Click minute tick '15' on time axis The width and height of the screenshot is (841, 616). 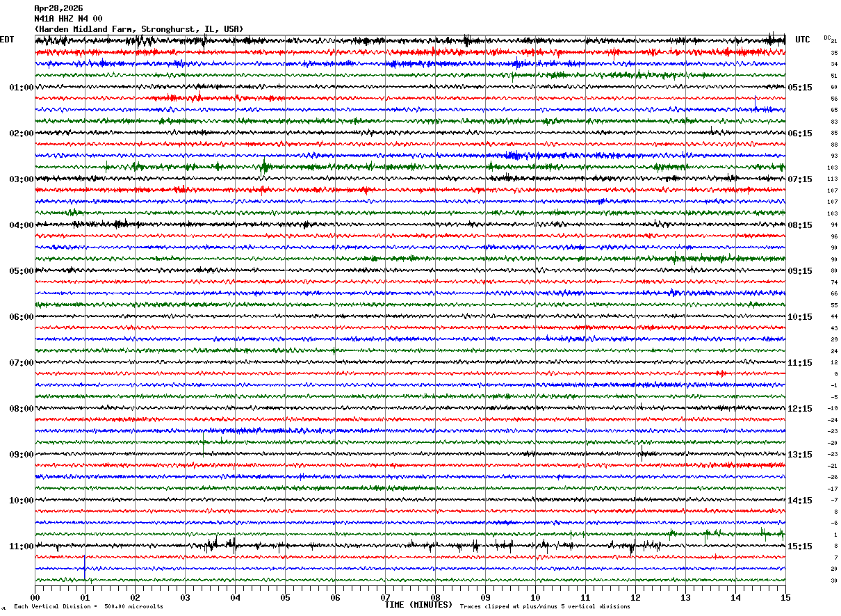[x=785, y=597]
